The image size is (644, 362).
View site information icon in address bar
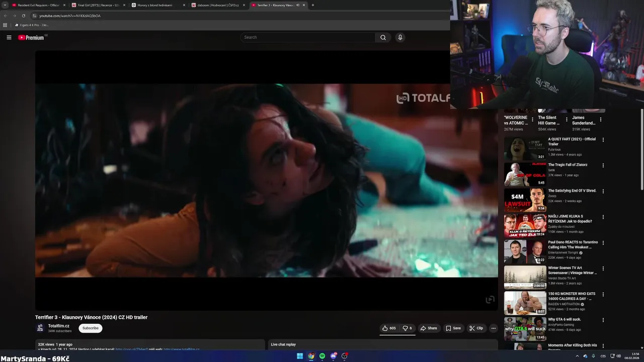(x=34, y=16)
